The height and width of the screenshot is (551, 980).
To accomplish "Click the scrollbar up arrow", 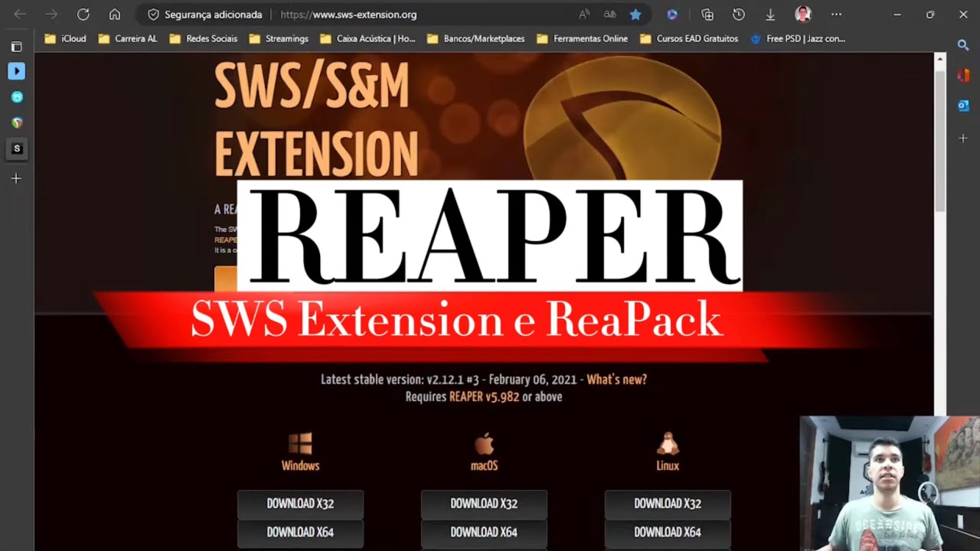I will 940,59.
